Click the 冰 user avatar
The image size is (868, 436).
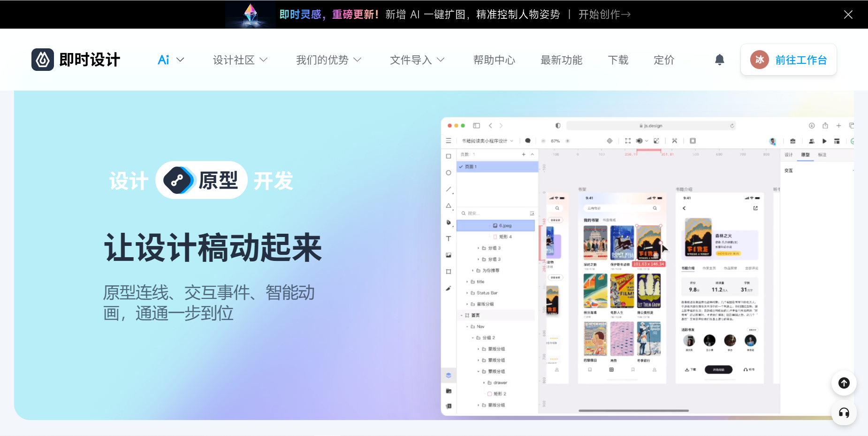759,60
